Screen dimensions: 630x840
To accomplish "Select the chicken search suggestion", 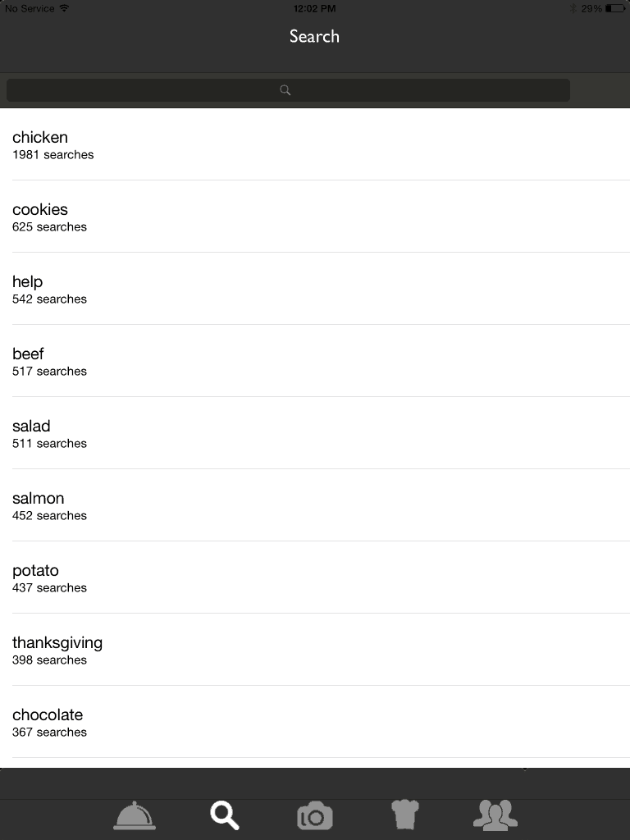I will tap(315, 144).
